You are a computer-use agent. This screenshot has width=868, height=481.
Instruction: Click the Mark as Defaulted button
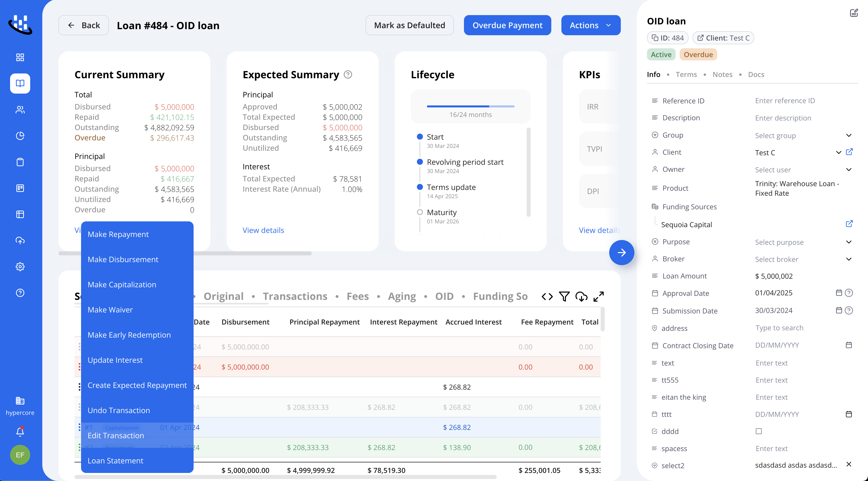[409, 25]
